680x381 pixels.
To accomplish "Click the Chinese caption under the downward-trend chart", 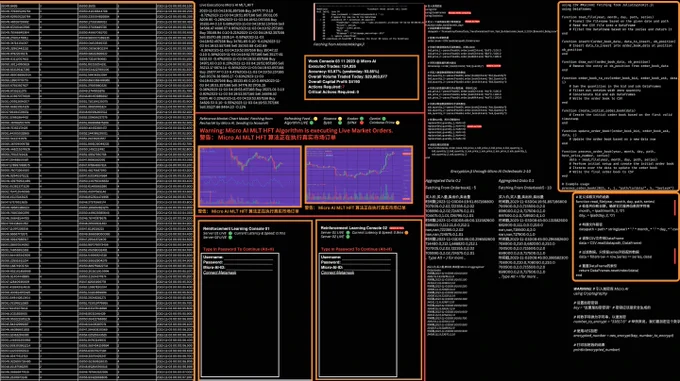I will tap(248, 211).
